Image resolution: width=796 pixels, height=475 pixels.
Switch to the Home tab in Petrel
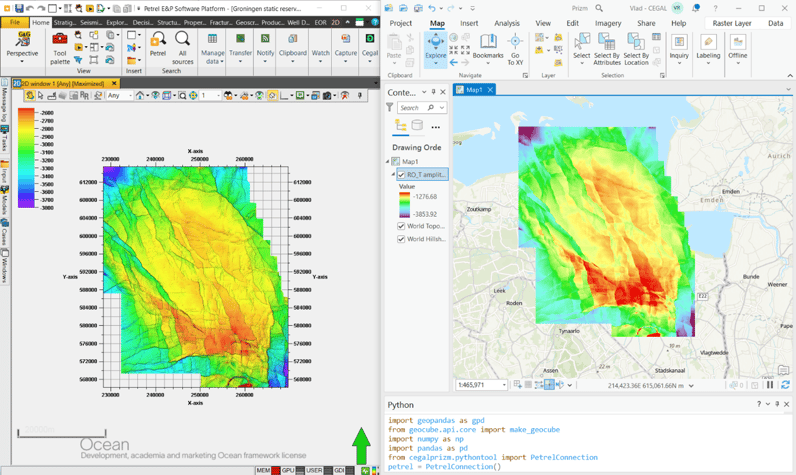tap(41, 22)
